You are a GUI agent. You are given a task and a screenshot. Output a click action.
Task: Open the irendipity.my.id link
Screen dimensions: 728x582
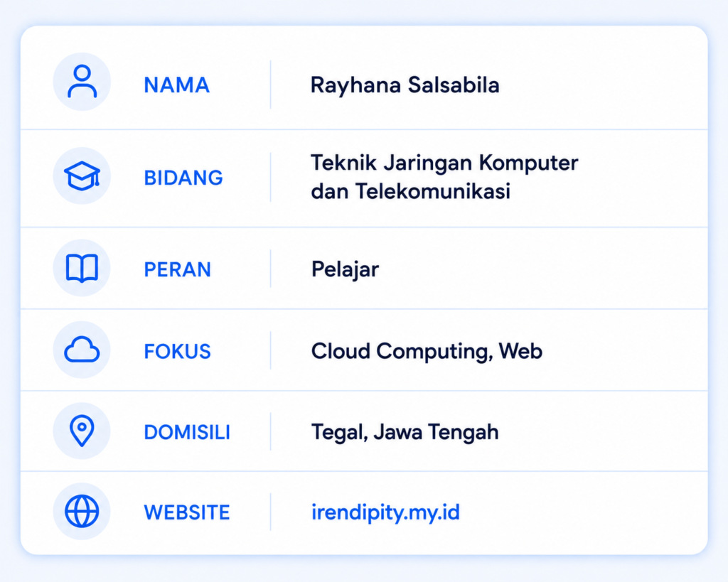coord(385,513)
